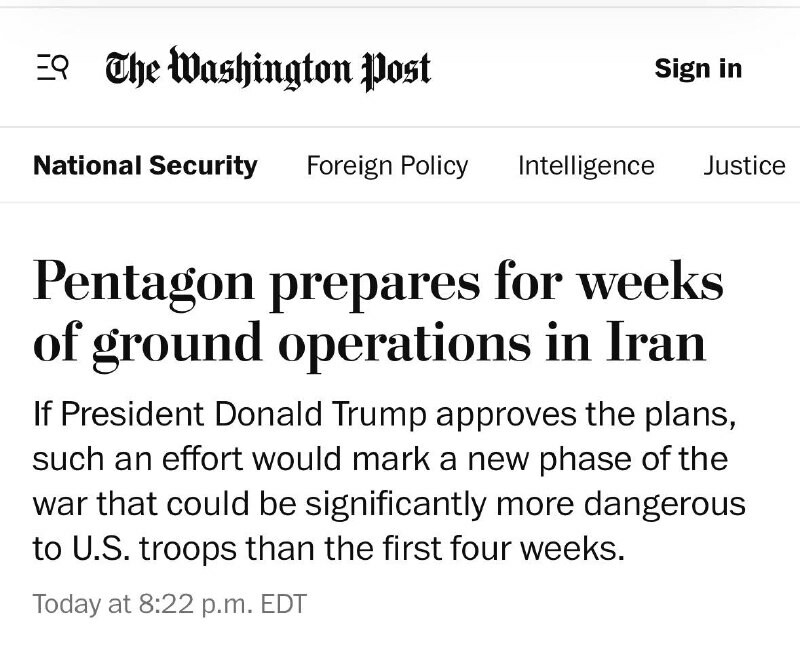Click the 'Today at 8:22 p.m. EDT' timestamp

pyautogui.click(x=169, y=604)
